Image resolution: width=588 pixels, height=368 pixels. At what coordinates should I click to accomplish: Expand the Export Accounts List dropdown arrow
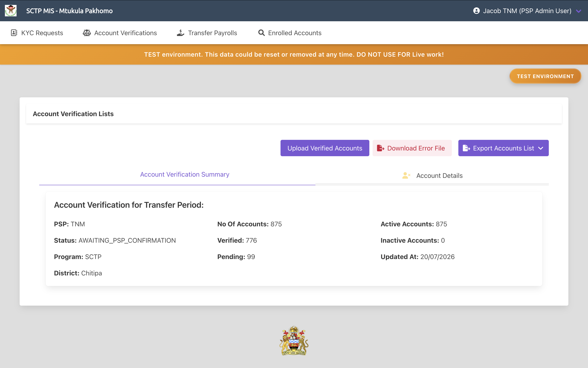[541, 148]
